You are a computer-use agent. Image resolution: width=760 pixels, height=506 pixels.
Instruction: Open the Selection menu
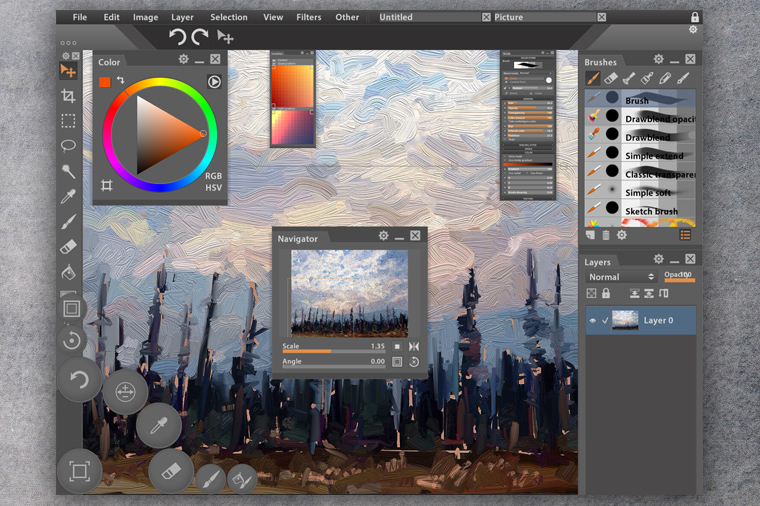point(229,17)
